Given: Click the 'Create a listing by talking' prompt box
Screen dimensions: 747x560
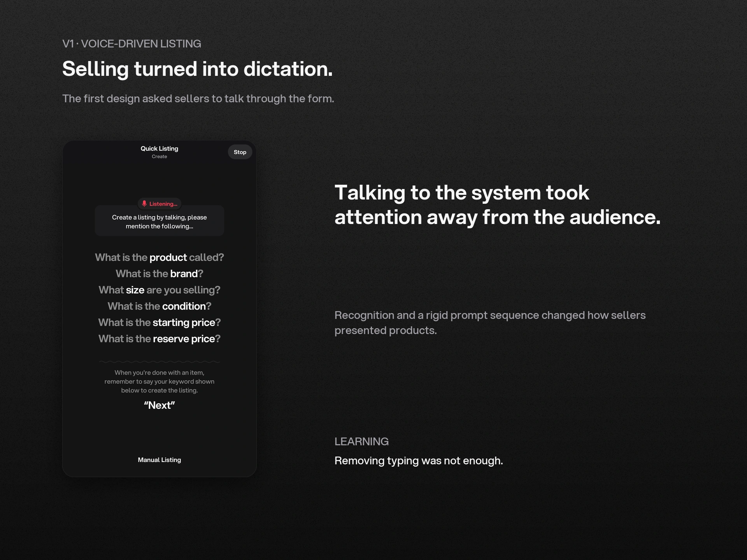Looking at the screenshot, I should click(x=159, y=221).
